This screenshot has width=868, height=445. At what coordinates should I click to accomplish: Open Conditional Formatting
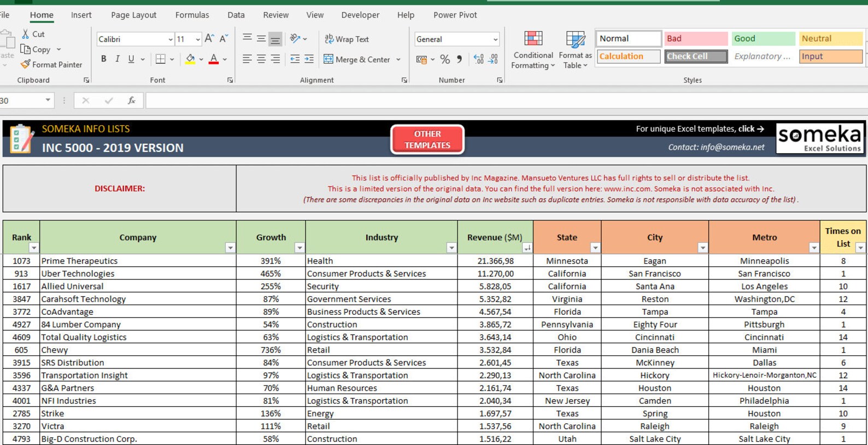click(533, 50)
